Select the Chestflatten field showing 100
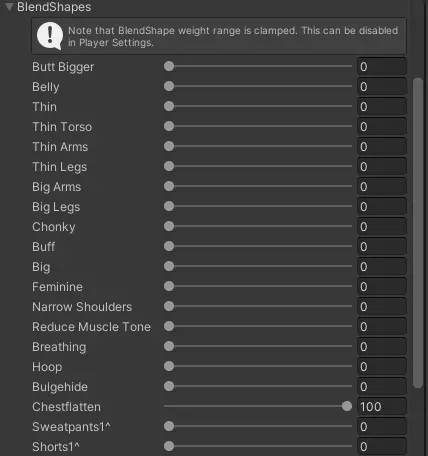 tap(382, 407)
